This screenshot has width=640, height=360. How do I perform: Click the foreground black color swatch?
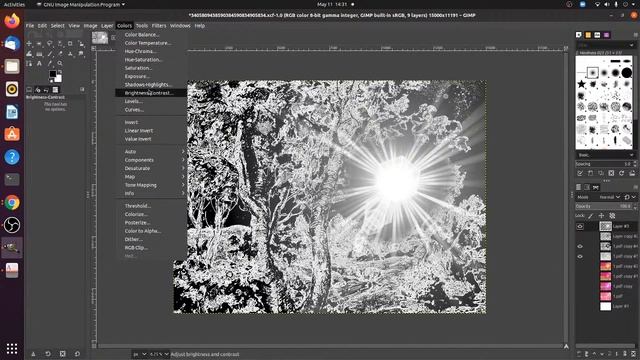click(53, 74)
